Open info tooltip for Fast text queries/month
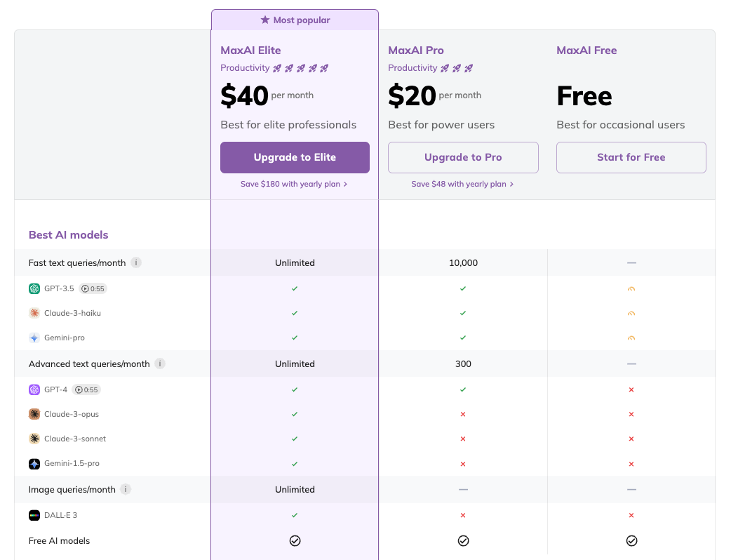This screenshot has height=560, width=731. [x=136, y=262]
